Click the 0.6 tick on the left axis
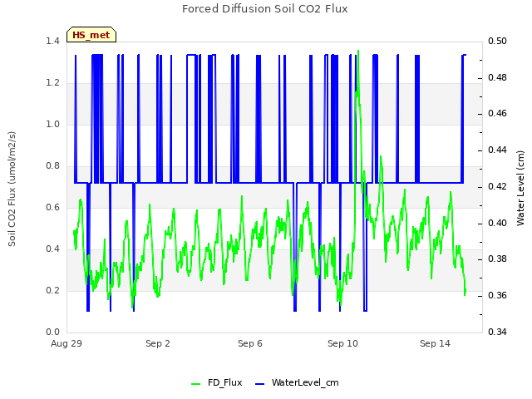Screen dimensions: 532x399 pyautogui.click(x=52, y=208)
